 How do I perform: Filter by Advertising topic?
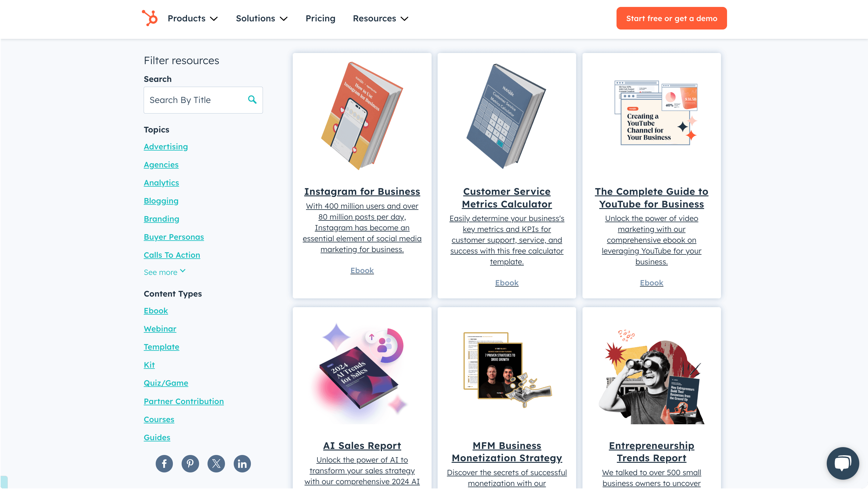(166, 147)
